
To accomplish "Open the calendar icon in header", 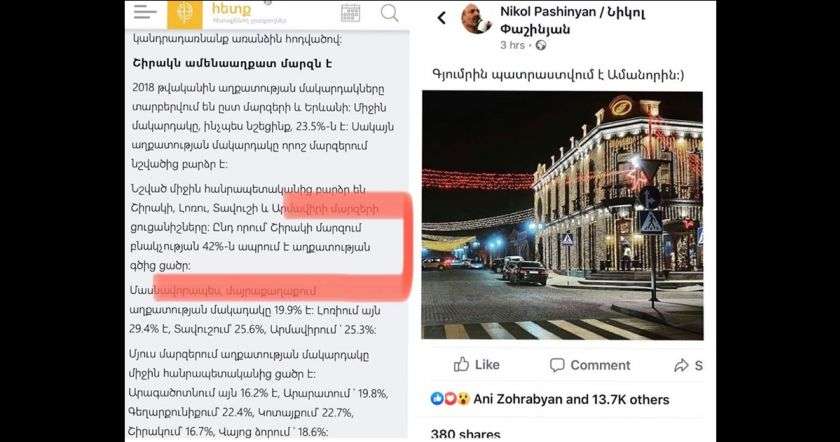I will point(350,13).
